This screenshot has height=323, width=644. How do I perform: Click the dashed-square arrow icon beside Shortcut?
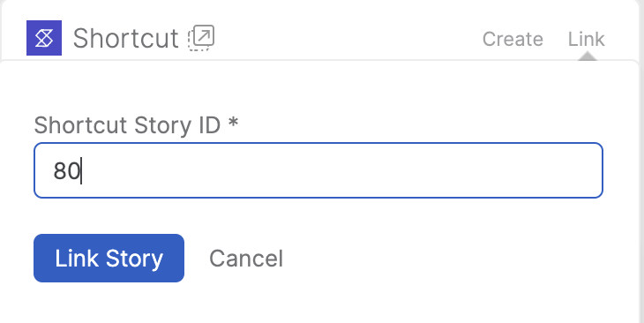pyautogui.click(x=201, y=38)
